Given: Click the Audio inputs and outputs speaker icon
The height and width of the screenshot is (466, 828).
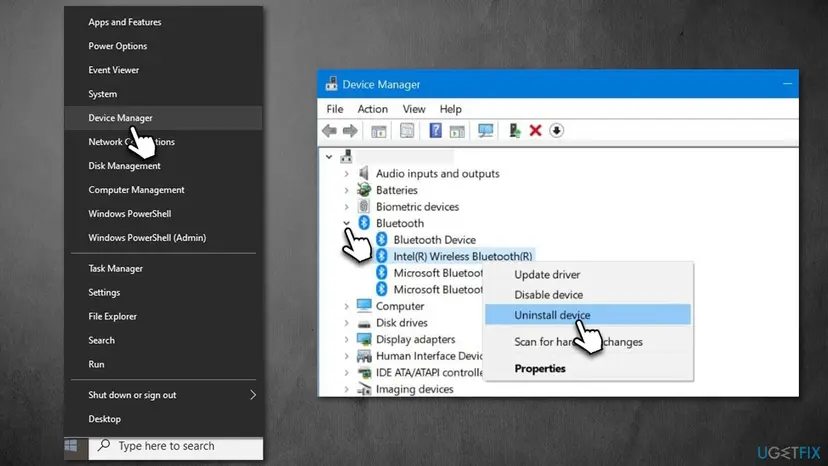Looking at the screenshot, I should (364, 173).
